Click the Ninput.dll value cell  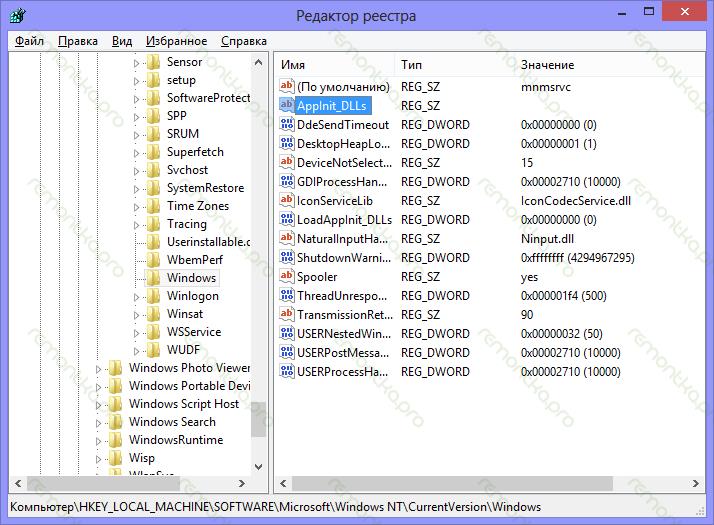click(x=547, y=239)
